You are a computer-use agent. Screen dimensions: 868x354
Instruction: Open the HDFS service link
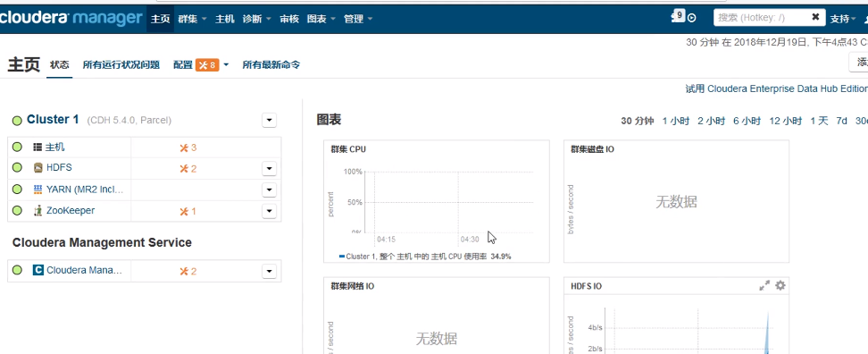click(59, 167)
